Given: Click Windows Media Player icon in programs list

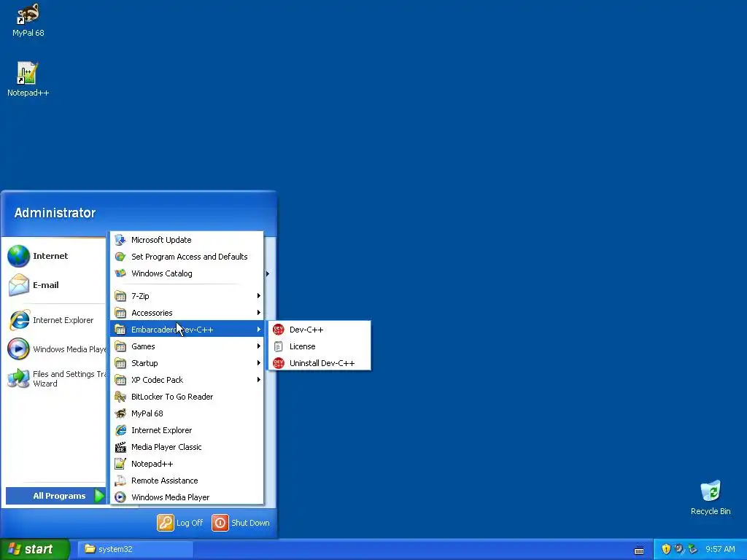Looking at the screenshot, I should pyautogui.click(x=120, y=497).
